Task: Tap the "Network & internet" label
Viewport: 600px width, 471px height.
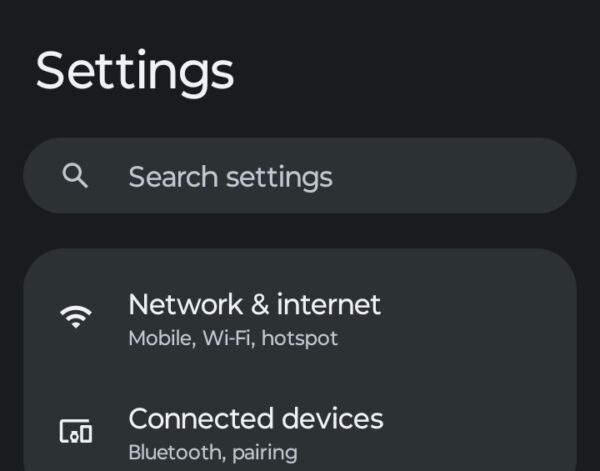Action: (255, 304)
